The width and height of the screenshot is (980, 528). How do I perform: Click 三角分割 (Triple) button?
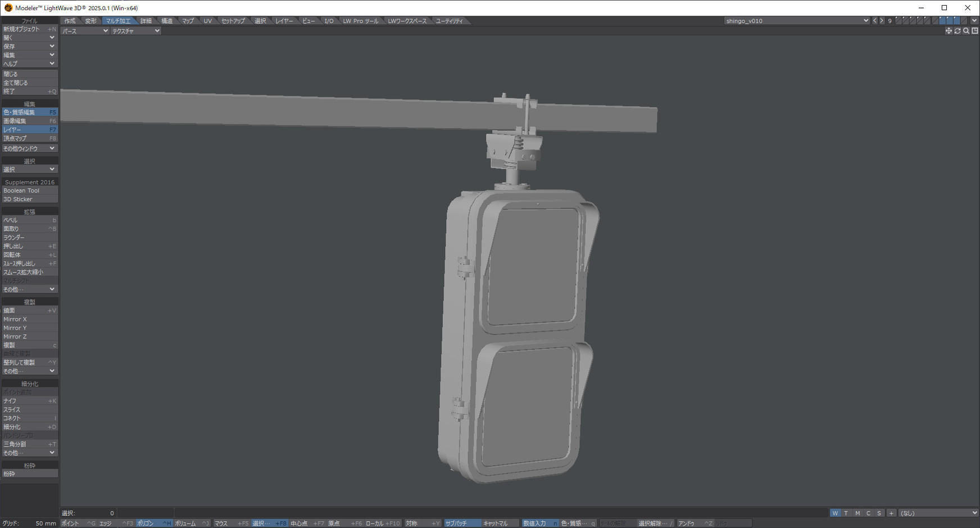(x=29, y=444)
